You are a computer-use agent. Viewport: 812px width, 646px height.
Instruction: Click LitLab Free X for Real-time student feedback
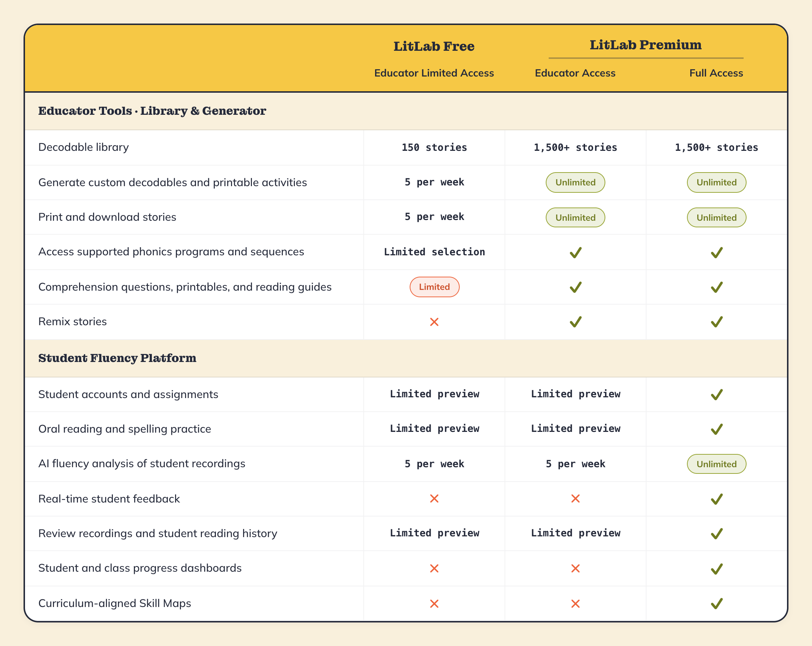[x=434, y=499]
